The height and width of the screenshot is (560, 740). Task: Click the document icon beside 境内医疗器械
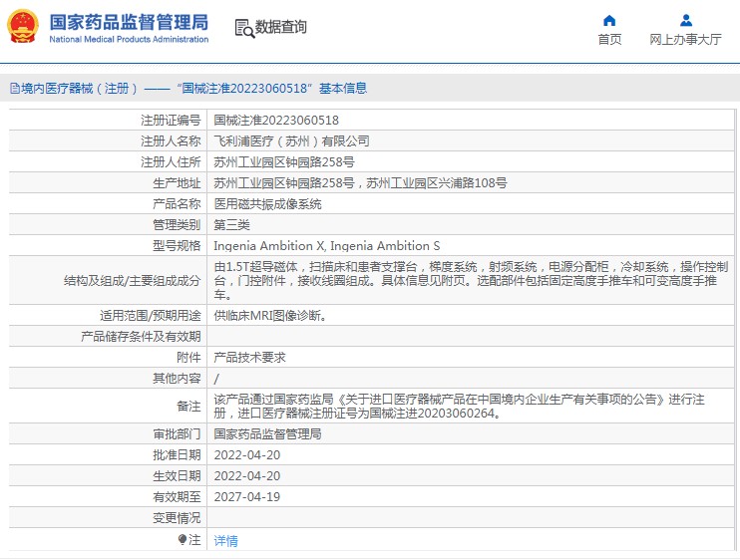[x=15, y=88]
